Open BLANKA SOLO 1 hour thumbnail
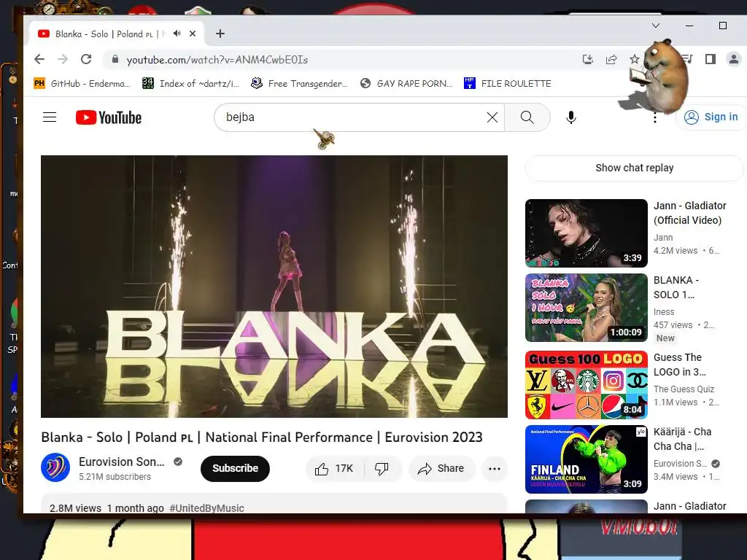 586,308
